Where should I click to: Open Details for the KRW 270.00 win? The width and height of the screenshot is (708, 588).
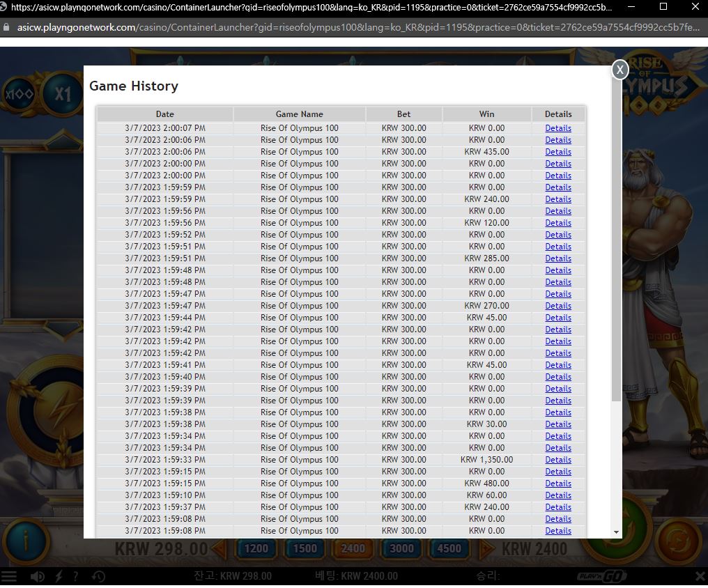pos(558,306)
